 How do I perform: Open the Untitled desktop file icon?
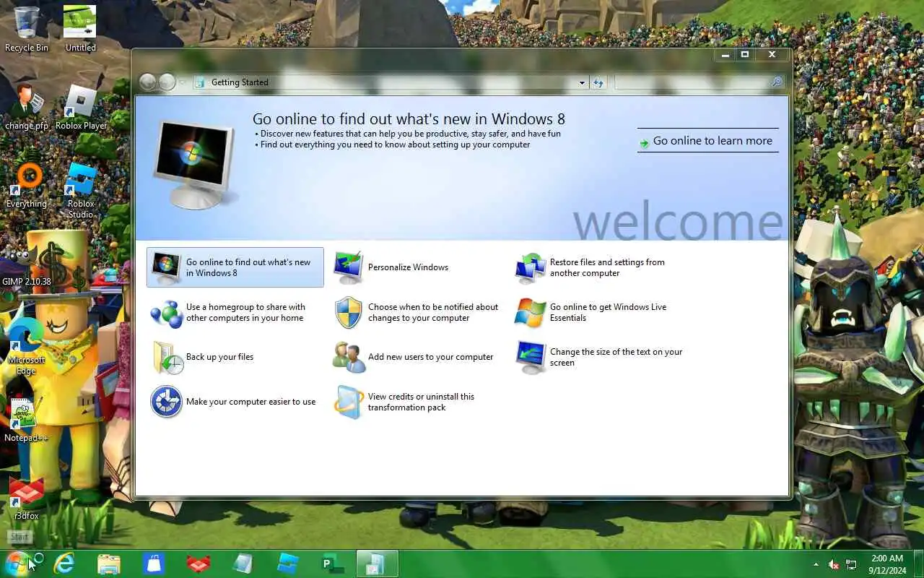pyautogui.click(x=80, y=29)
